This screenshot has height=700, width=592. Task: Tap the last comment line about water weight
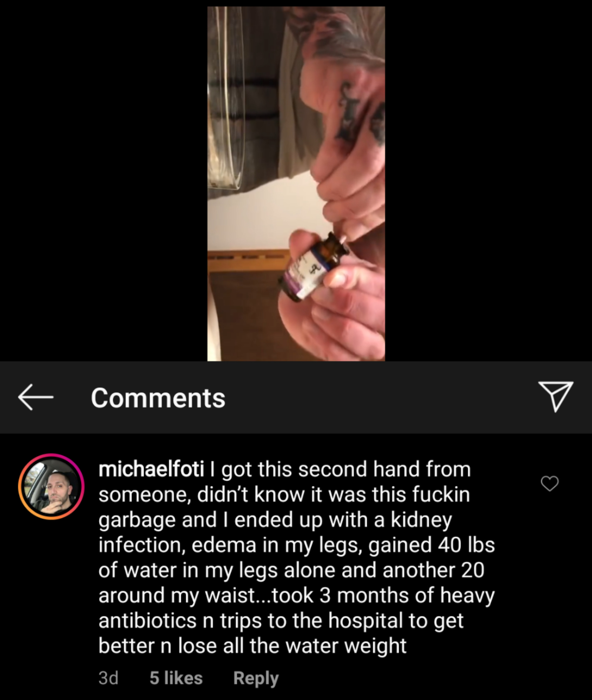(x=252, y=646)
